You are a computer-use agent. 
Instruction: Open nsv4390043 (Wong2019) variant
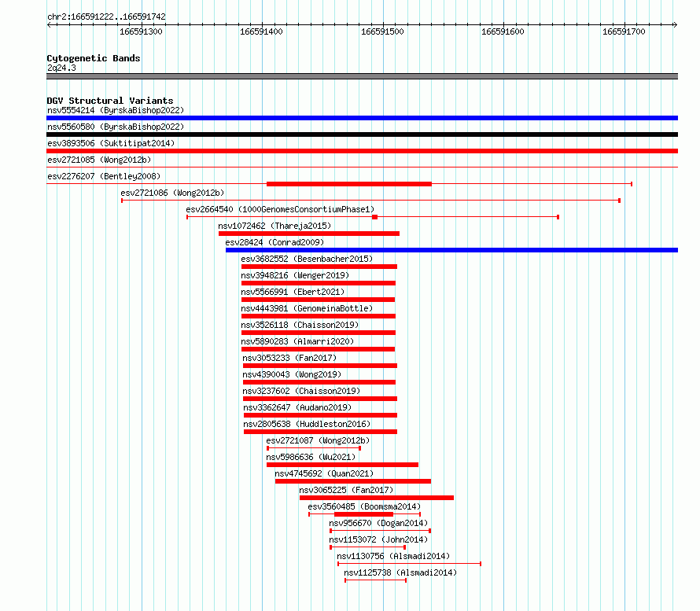[292, 374]
